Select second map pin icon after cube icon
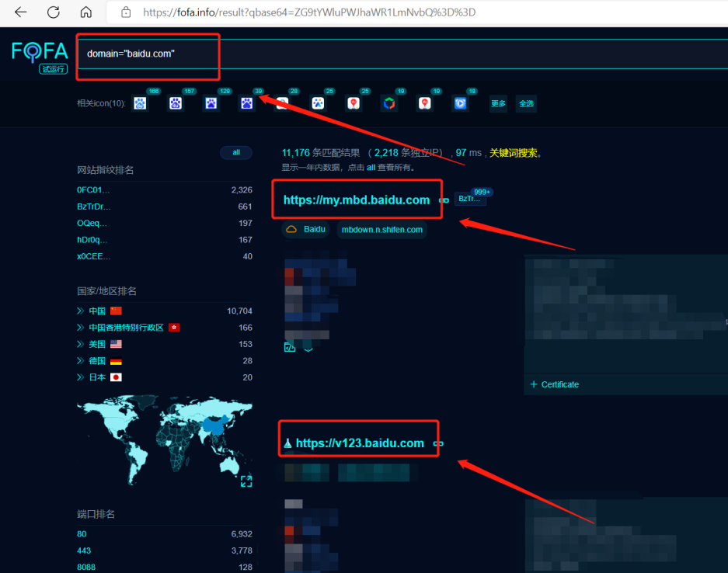728x573 pixels. tap(425, 103)
